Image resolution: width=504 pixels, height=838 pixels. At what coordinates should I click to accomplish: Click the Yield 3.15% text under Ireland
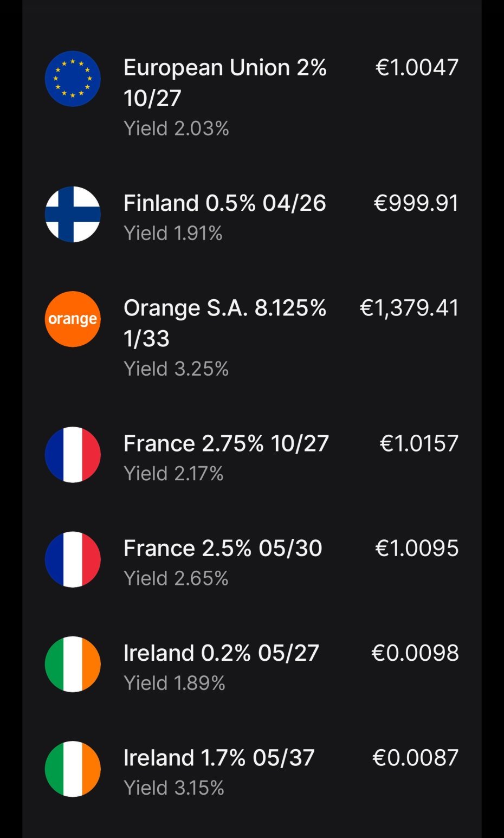174,788
